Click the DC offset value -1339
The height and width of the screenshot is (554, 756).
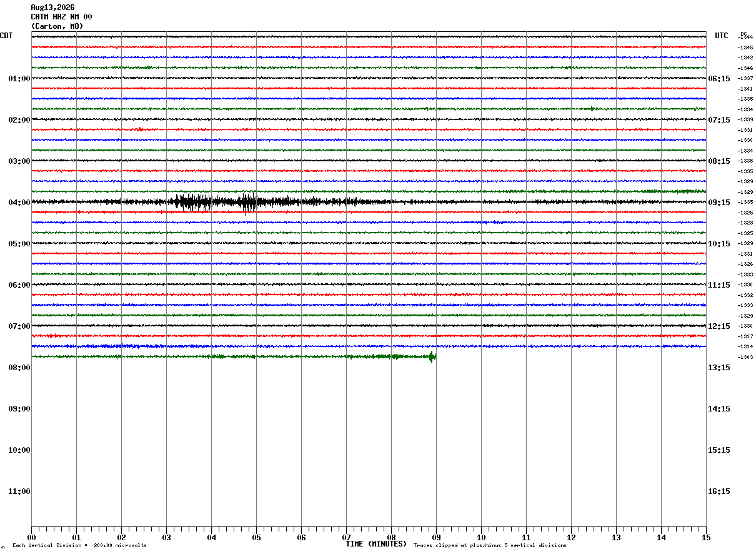745,120
